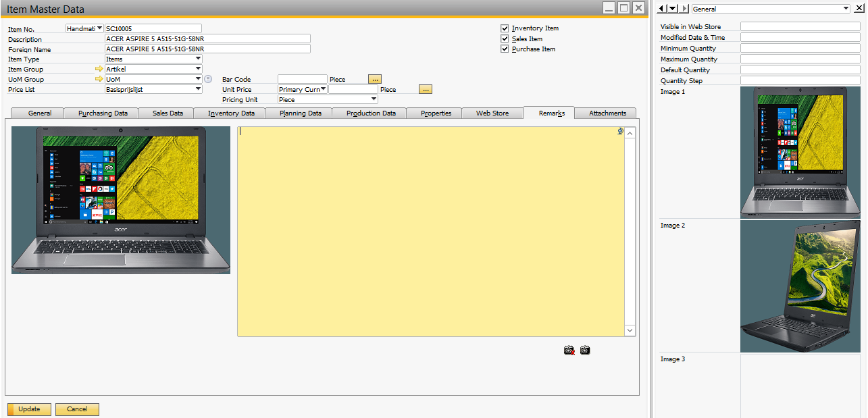
Task: Open the Sales Data tab
Action: tap(166, 113)
